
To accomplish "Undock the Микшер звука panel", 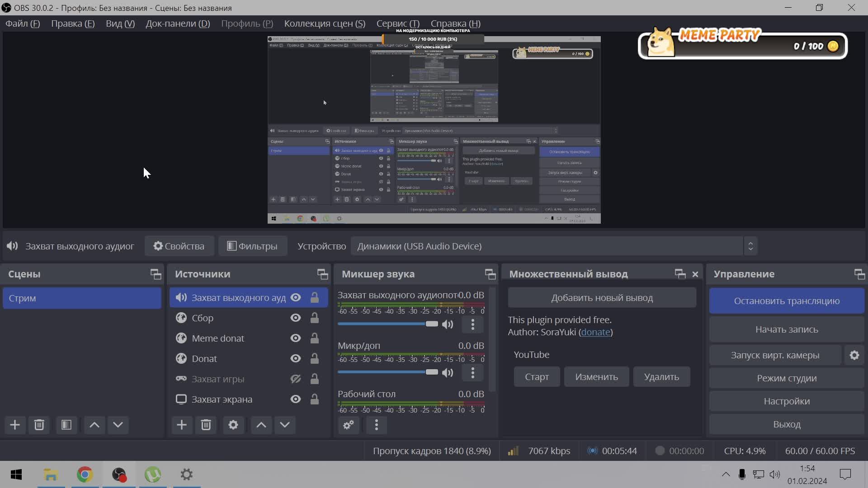I will coord(490,274).
